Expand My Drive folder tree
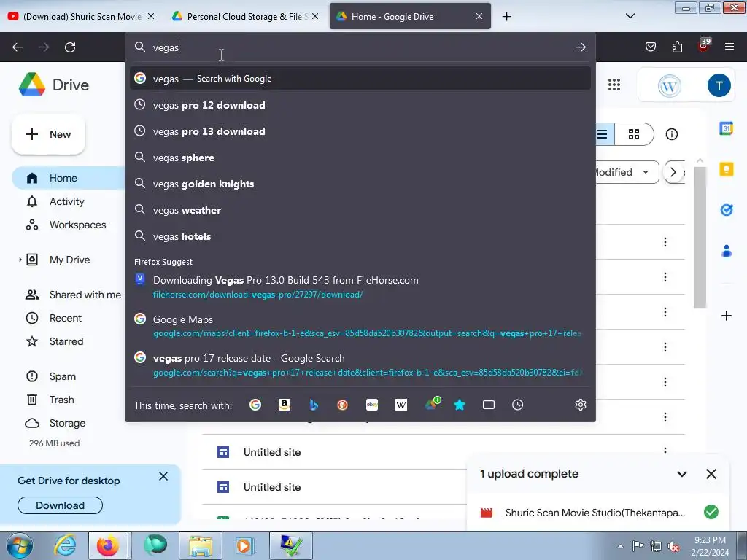 pos(20,260)
